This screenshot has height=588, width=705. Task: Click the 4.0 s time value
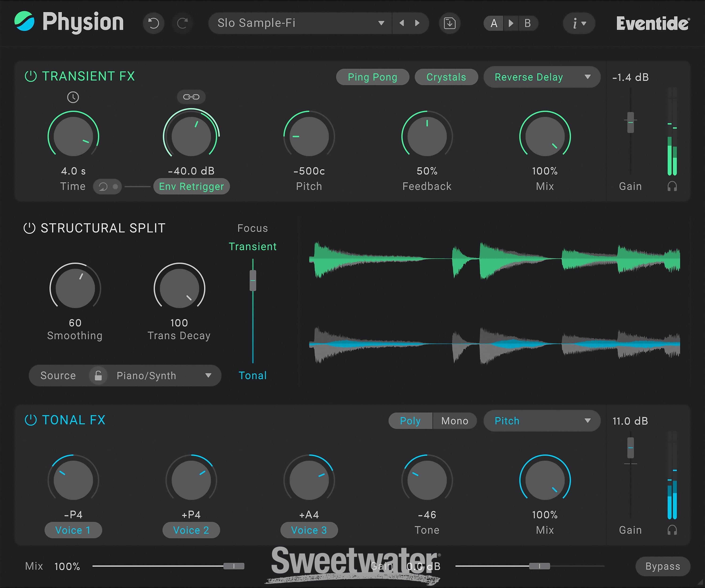tap(73, 171)
